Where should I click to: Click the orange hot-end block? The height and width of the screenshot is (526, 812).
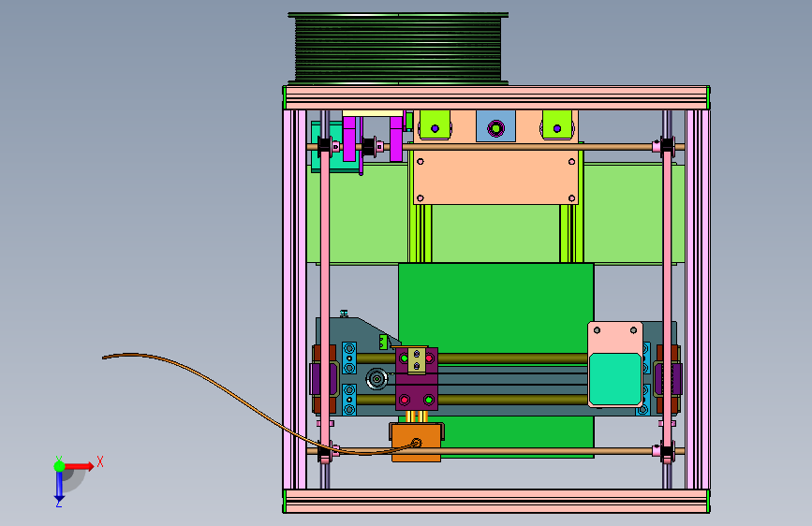(417, 442)
